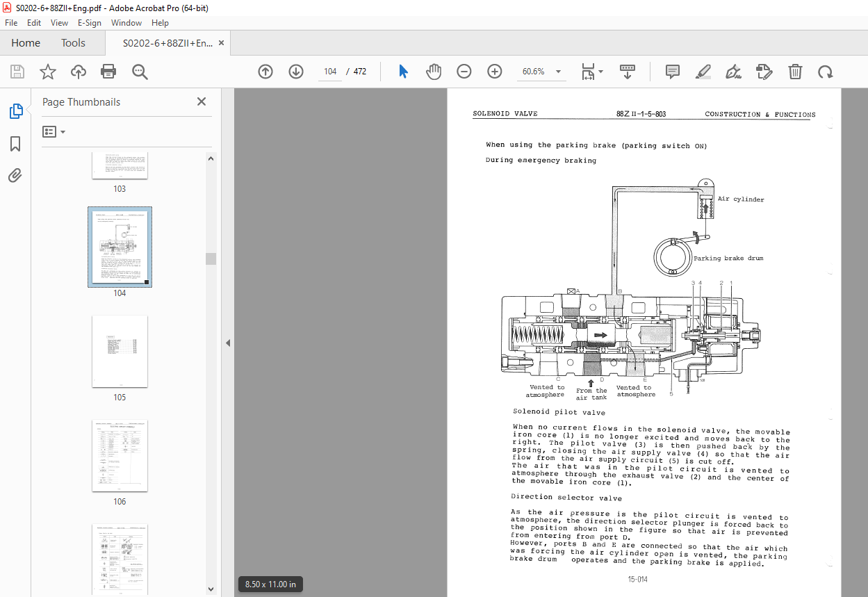Open the Sign document tool
Image resolution: width=868 pixels, height=597 pixels.
click(x=733, y=72)
